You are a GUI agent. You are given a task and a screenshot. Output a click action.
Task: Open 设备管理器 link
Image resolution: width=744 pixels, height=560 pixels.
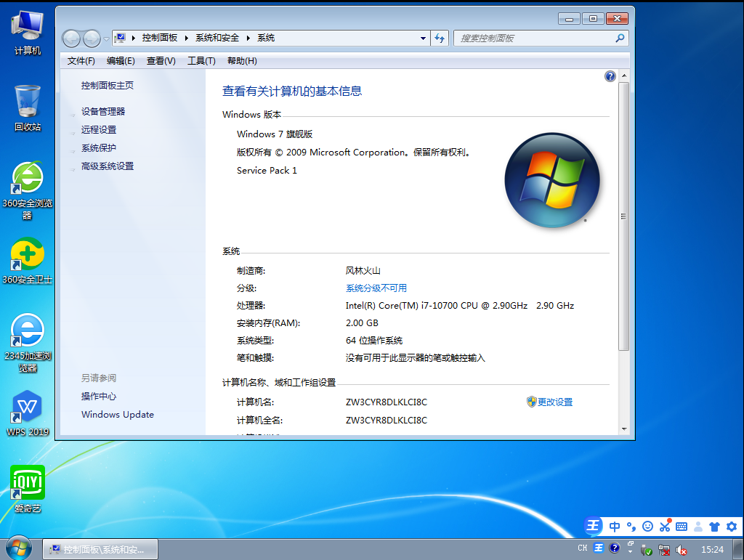pos(103,111)
